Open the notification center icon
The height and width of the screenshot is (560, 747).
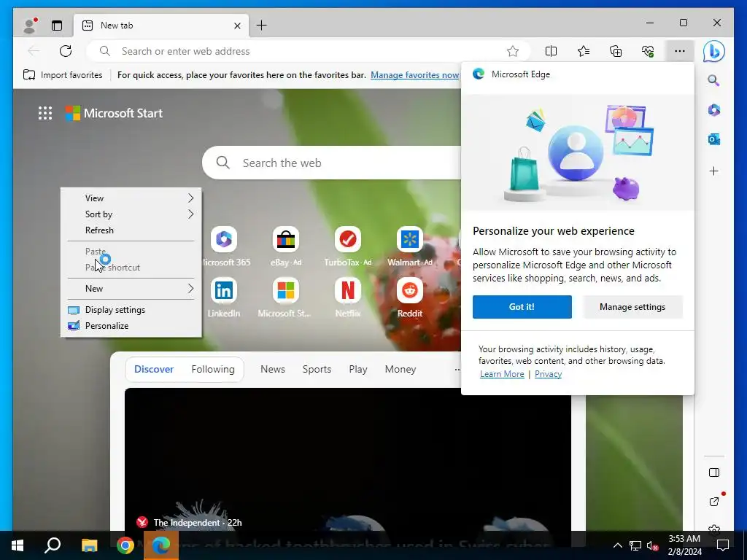point(723,545)
